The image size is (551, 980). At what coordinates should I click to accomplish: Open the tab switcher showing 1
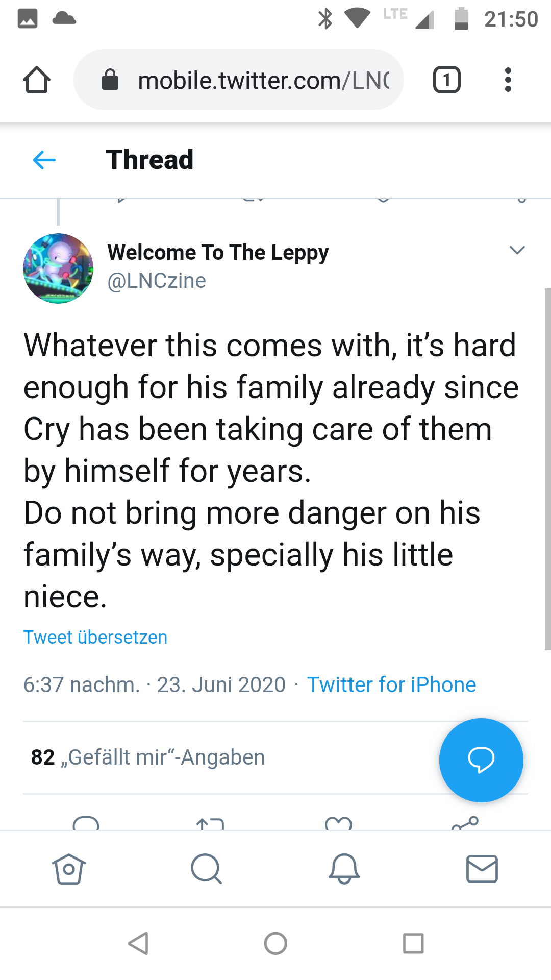(x=447, y=80)
